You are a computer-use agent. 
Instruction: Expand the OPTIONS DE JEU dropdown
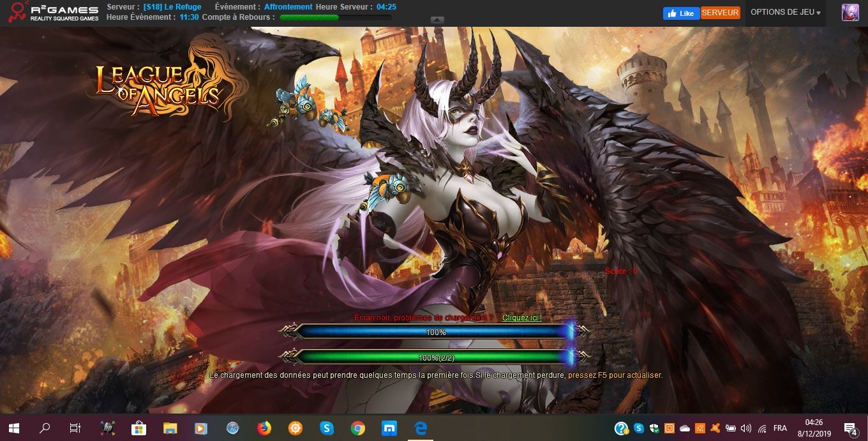[785, 13]
